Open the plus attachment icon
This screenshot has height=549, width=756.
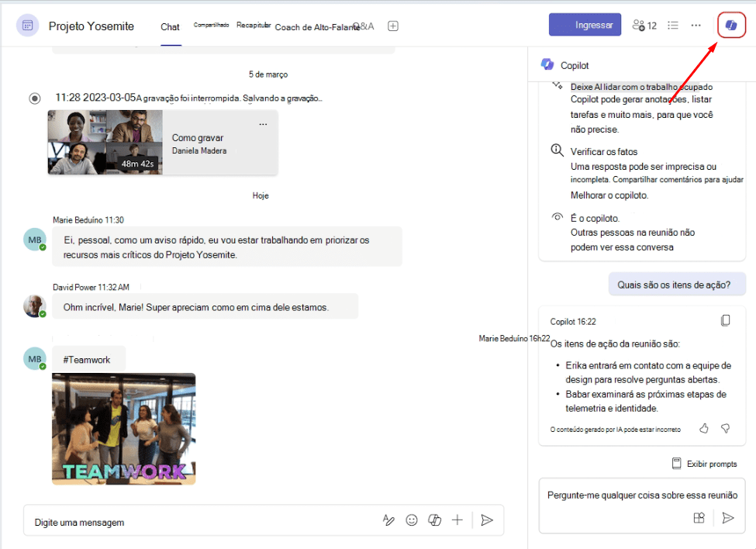pyautogui.click(x=457, y=520)
